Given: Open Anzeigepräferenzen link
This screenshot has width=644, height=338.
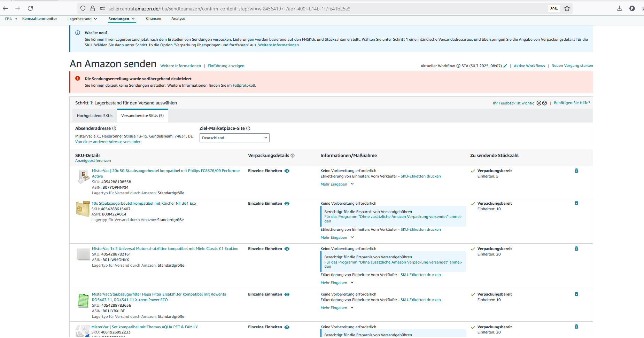Looking at the screenshot, I should [93, 161].
